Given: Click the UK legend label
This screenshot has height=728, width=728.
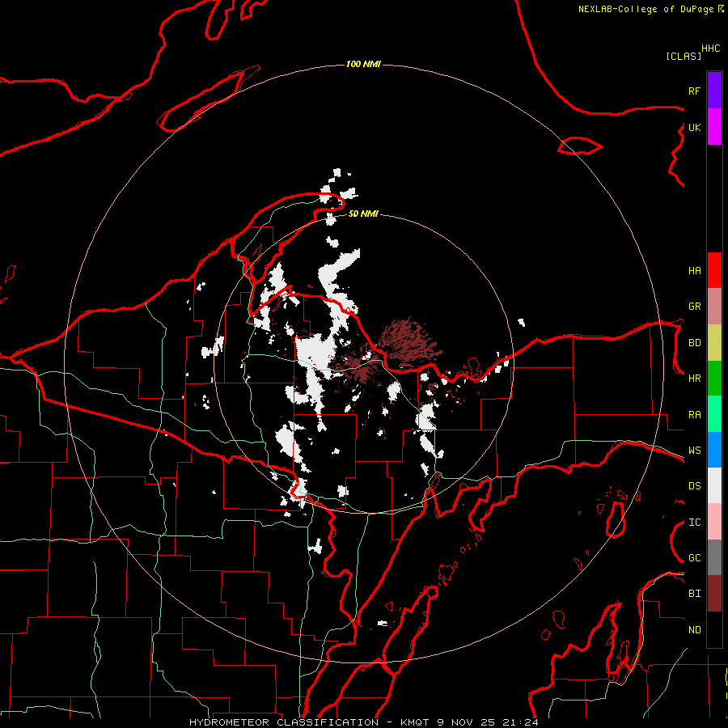Looking at the screenshot, I should click(694, 127).
